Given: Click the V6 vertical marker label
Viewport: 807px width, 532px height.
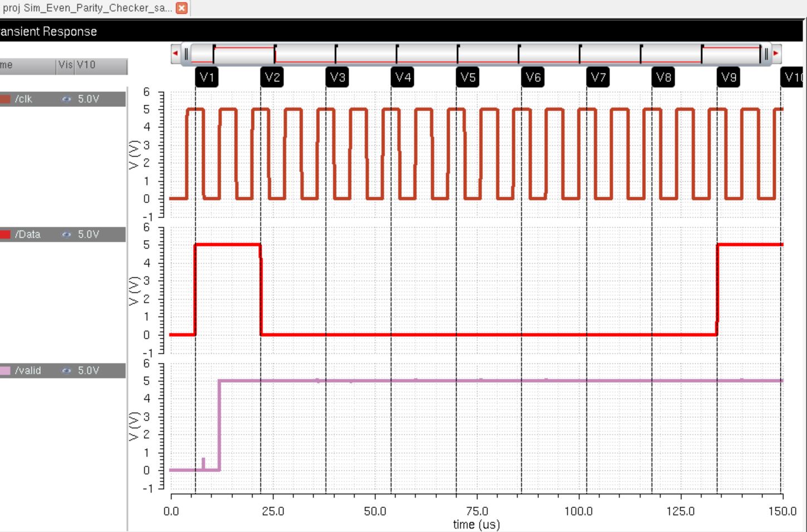Looking at the screenshot, I should (533, 77).
